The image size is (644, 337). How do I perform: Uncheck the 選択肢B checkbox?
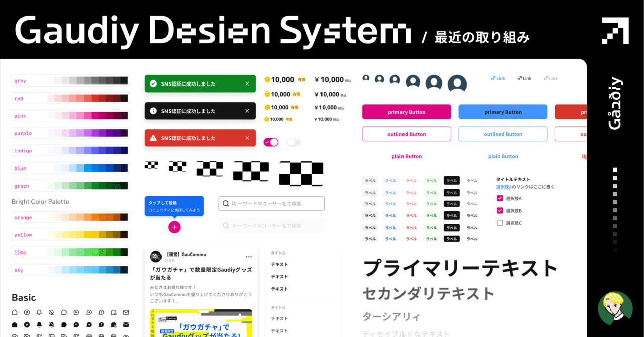500,211
